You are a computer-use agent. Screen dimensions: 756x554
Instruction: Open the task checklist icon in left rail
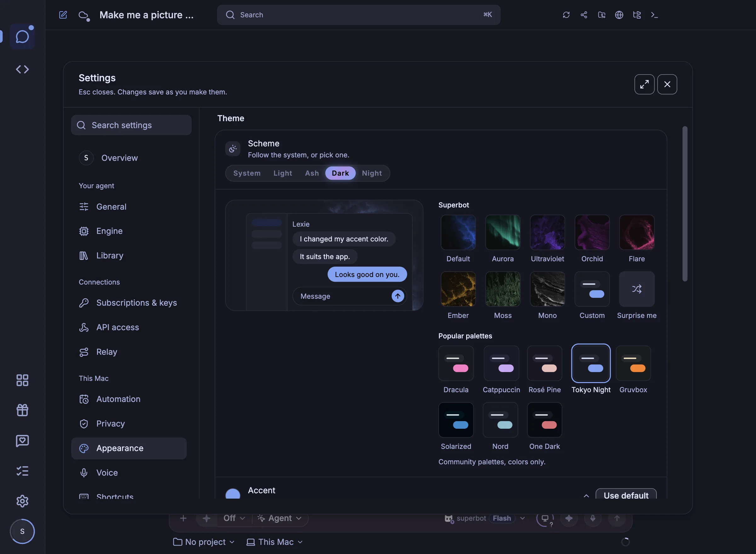coord(22,471)
